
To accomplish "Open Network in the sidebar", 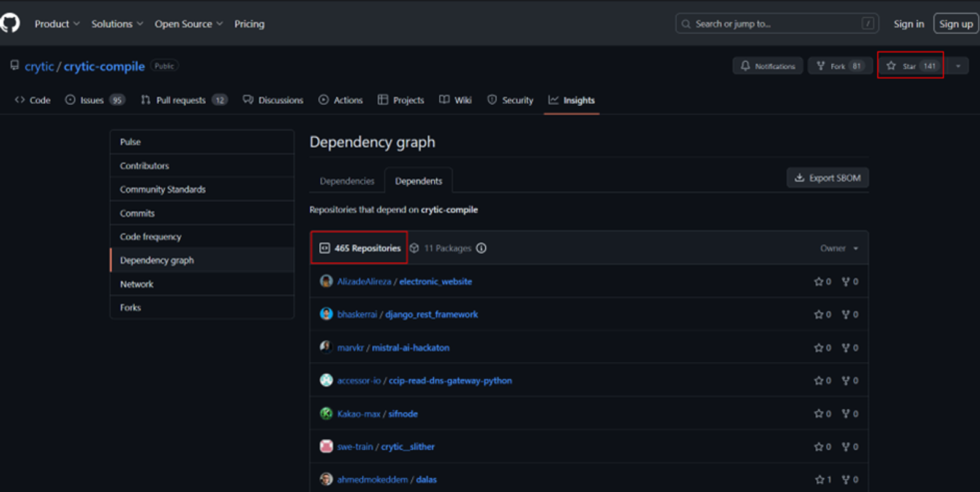I will [x=202, y=284].
